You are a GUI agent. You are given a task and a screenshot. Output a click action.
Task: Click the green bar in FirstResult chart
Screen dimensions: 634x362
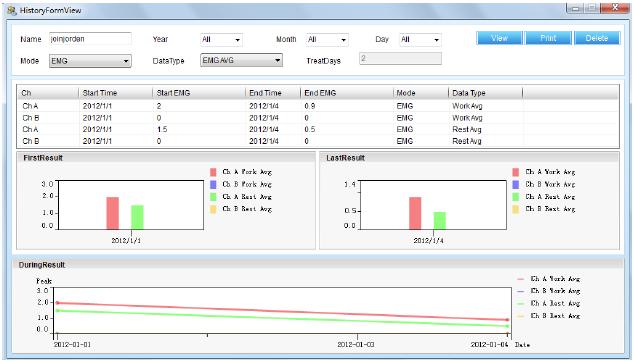(x=137, y=217)
